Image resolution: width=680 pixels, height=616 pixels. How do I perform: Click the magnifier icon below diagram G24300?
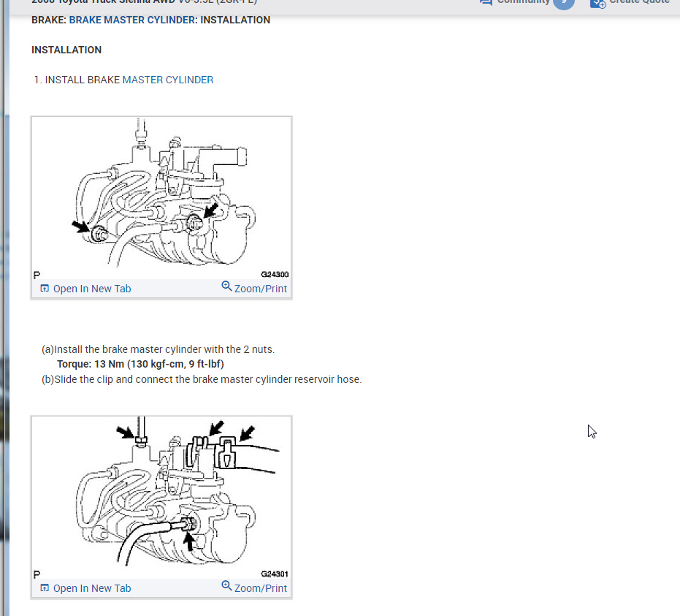[226, 286]
